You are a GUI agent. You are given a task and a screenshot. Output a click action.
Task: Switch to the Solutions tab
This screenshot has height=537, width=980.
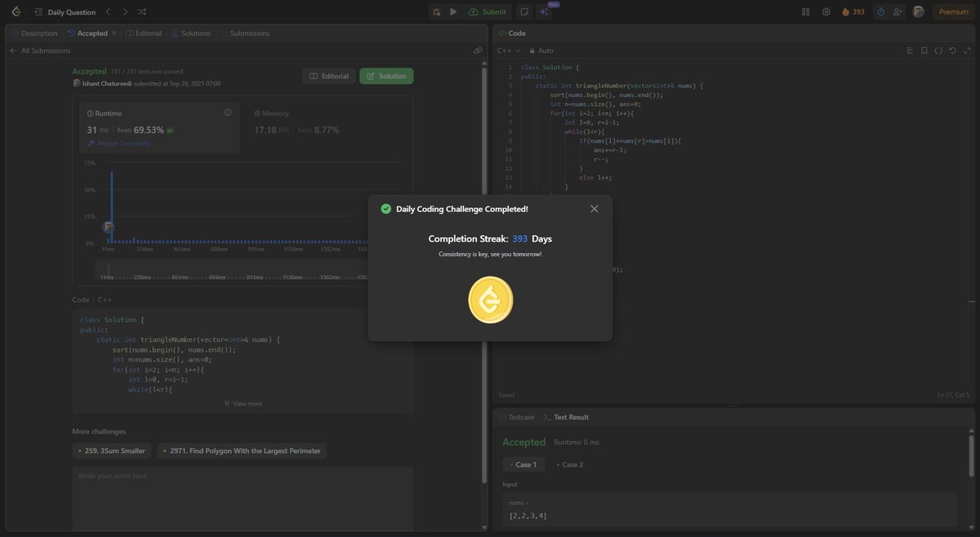pyautogui.click(x=191, y=33)
